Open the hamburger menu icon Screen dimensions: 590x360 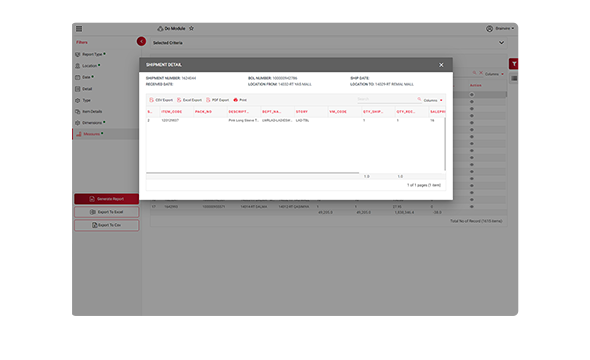79,29
